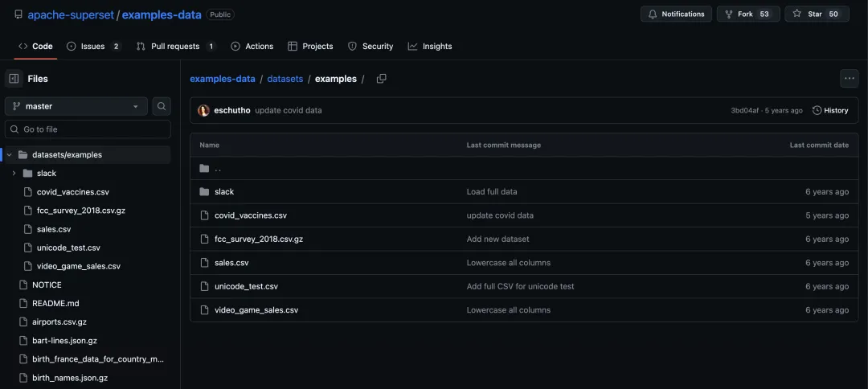Star this repository
868x389 pixels.
(x=817, y=14)
